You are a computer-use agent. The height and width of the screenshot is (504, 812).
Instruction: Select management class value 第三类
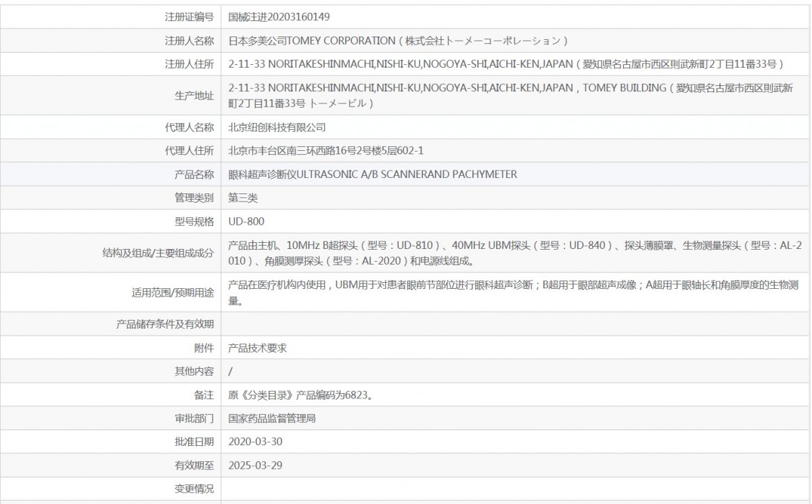click(243, 198)
